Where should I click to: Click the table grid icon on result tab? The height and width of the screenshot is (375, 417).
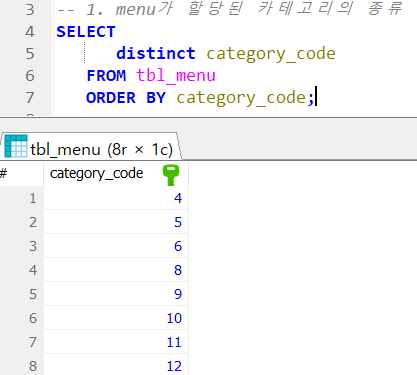pyautogui.click(x=16, y=146)
